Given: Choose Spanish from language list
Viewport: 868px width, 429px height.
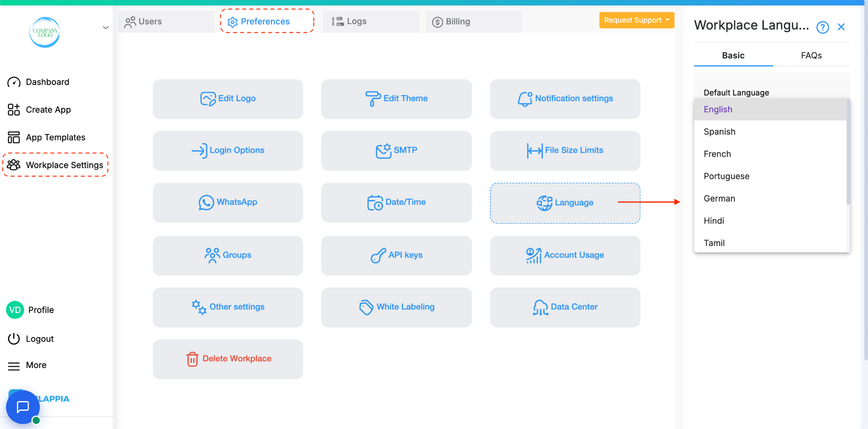Looking at the screenshot, I should pos(770,132).
